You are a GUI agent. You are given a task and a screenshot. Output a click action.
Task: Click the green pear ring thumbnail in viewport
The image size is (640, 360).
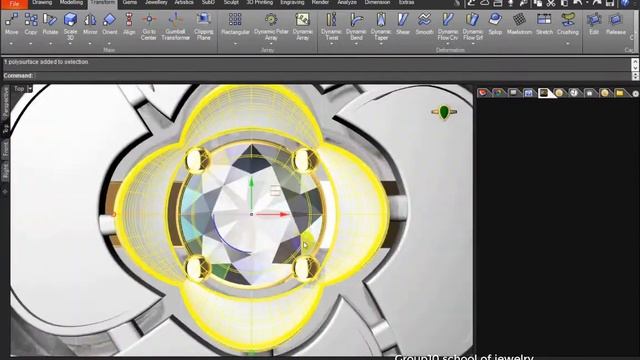pyautogui.click(x=444, y=112)
